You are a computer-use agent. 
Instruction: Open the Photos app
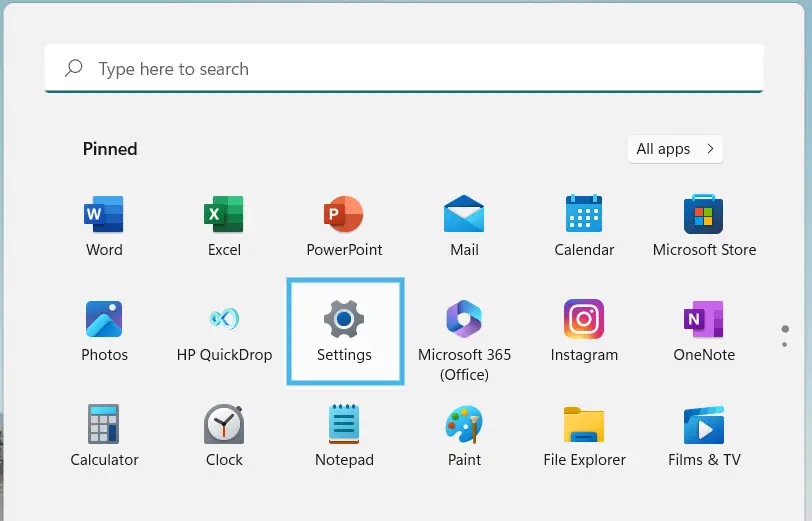tap(104, 331)
